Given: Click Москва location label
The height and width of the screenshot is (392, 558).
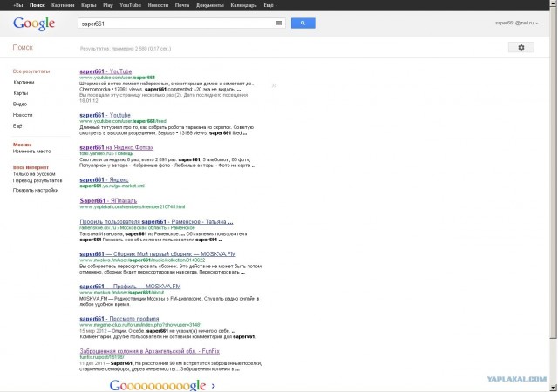Looking at the screenshot, I should pos(22,145).
